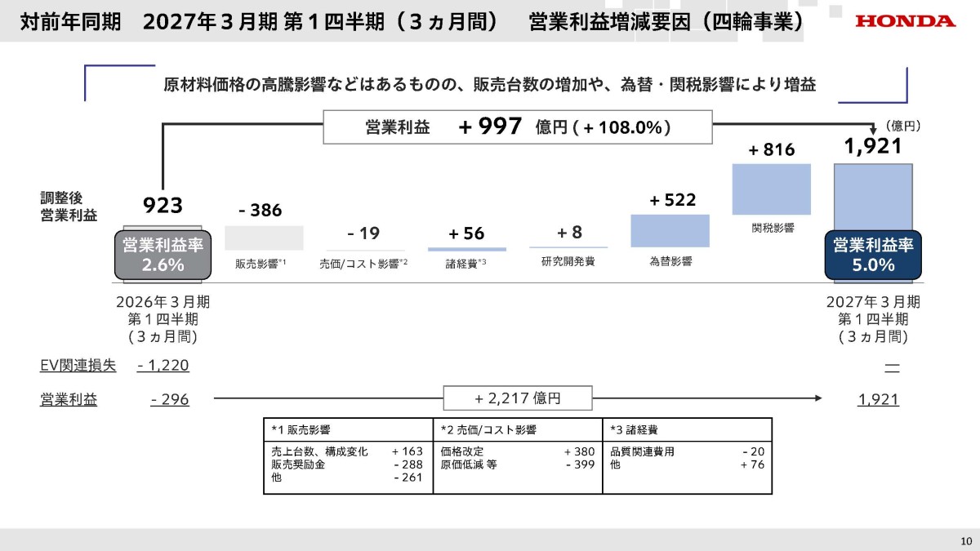This screenshot has height=551, width=980.
Task: Click the -386 販売影響 gray bar
Action: tap(264, 238)
